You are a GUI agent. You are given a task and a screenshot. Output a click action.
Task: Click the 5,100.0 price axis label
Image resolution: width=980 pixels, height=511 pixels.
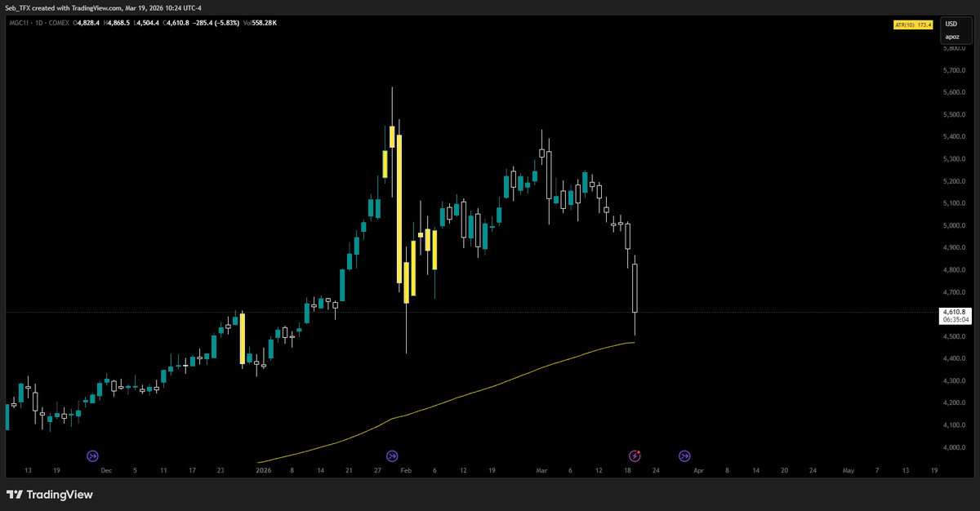(955, 203)
